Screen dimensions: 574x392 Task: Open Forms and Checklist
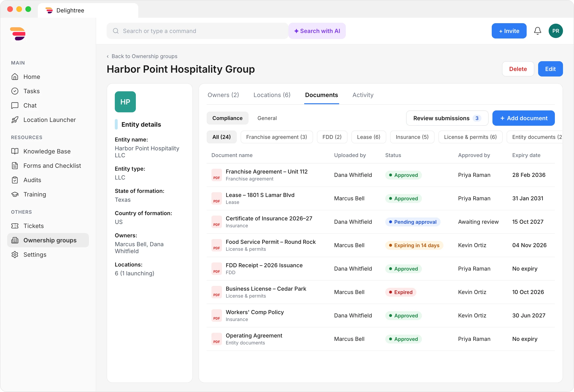[x=48, y=166]
